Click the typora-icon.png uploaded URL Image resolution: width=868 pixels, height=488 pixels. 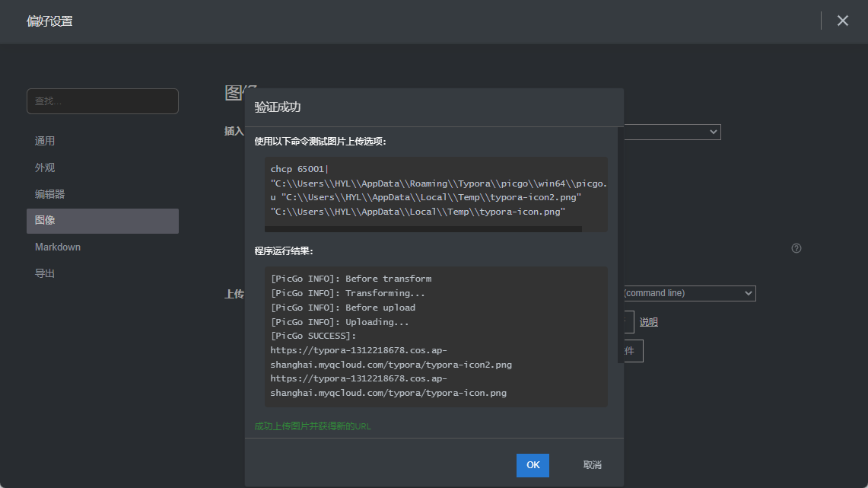pos(388,386)
